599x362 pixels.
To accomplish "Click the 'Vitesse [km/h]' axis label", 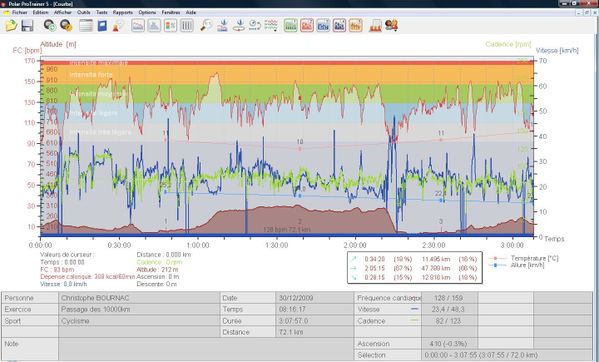I will tap(557, 50).
